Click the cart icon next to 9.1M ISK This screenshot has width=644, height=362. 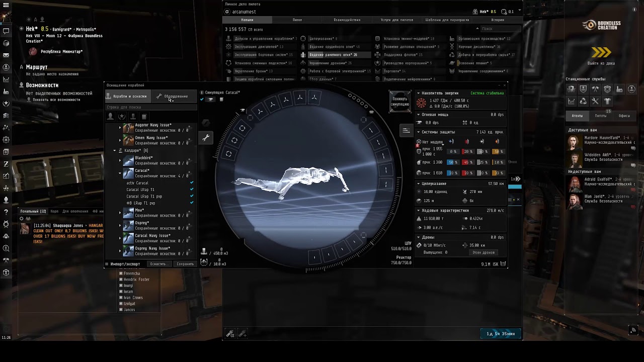[x=503, y=264]
